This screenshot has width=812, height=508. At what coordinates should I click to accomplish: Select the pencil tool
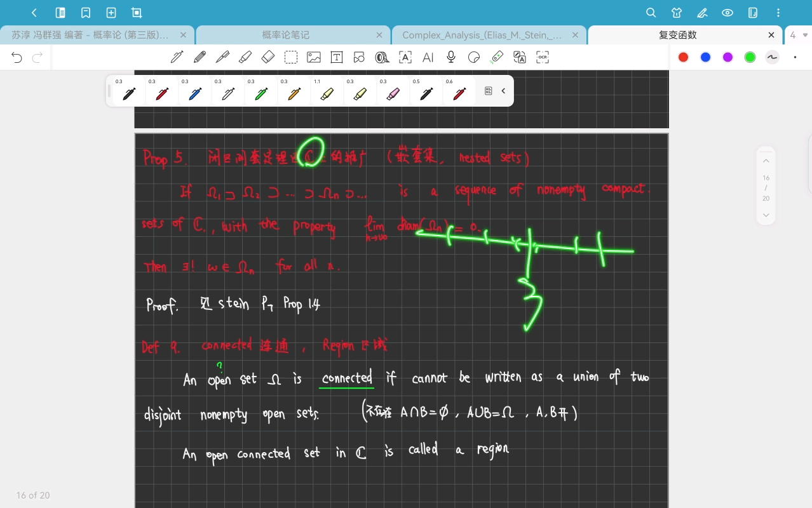[200, 57]
